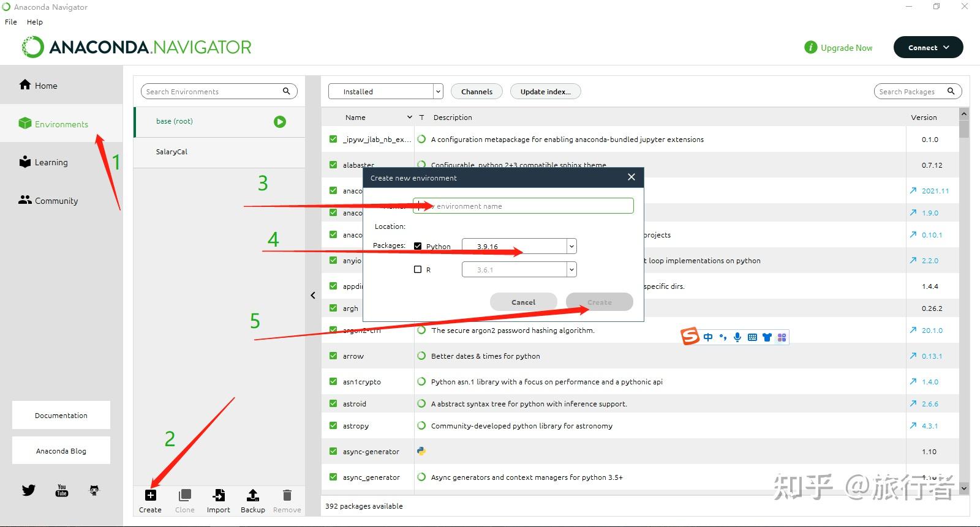The height and width of the screenshot is (527, 980).
Task: Click the Create button in the dialog
Action: tap(599, 302)
